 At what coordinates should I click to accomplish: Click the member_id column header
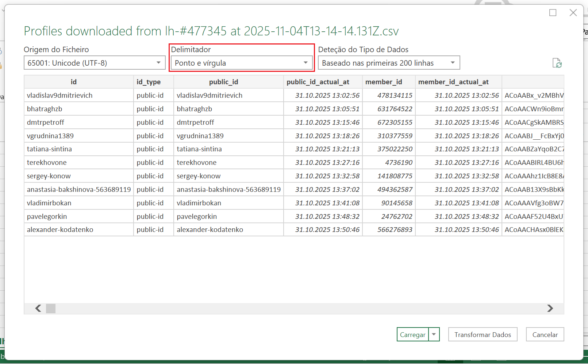tap(384, 82)
